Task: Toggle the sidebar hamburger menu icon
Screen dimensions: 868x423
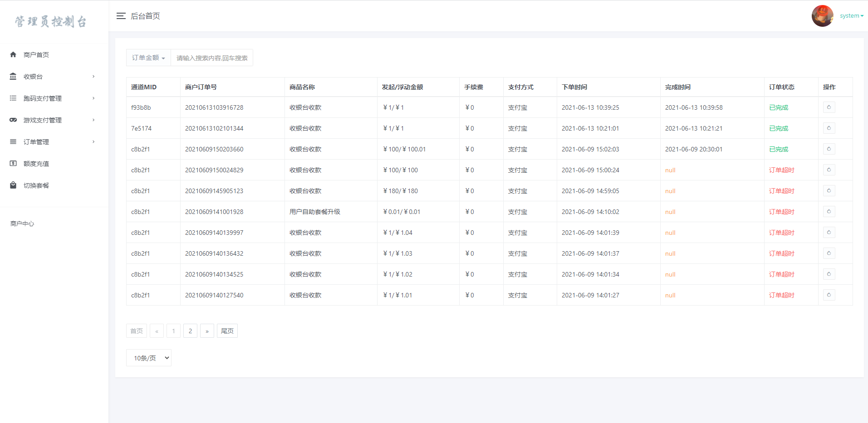Action: 121,16
